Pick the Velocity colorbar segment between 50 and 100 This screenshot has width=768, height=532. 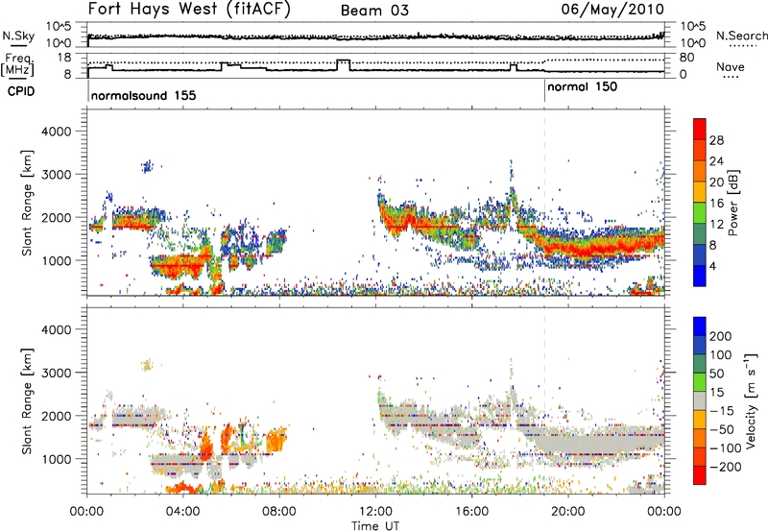700,364
